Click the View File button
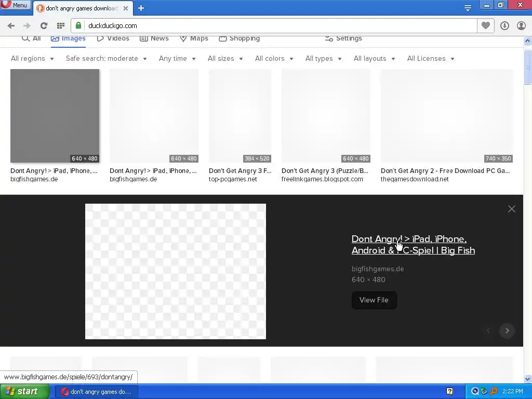Image resolution: width=532 pixels, height=399 pixels. (x=374, y=300)
